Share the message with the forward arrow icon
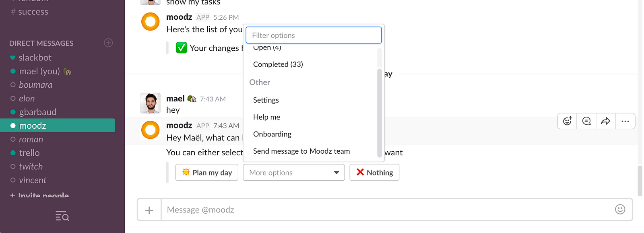 point(605,121)
